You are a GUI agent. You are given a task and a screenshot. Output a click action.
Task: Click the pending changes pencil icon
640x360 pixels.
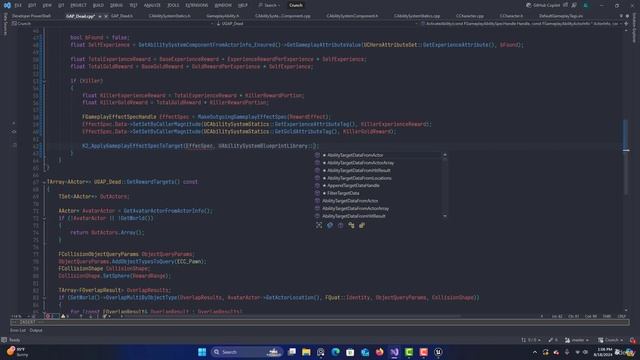click(553, 340)
